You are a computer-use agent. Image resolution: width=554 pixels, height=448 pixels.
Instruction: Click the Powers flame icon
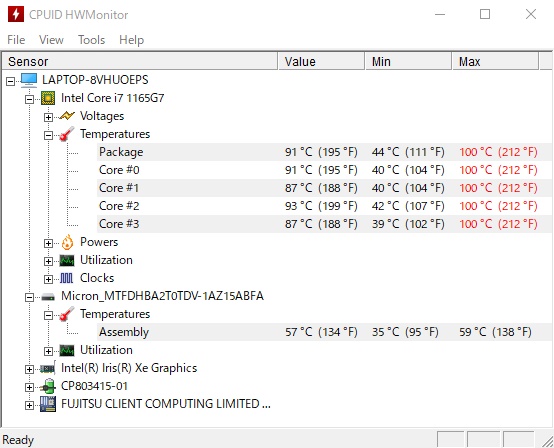tap(67, 242)
